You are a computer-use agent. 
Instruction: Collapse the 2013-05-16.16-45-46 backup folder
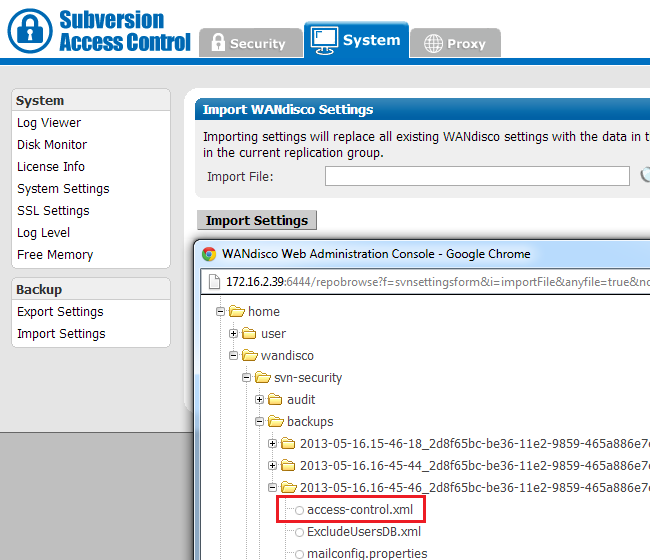[272, 487]
